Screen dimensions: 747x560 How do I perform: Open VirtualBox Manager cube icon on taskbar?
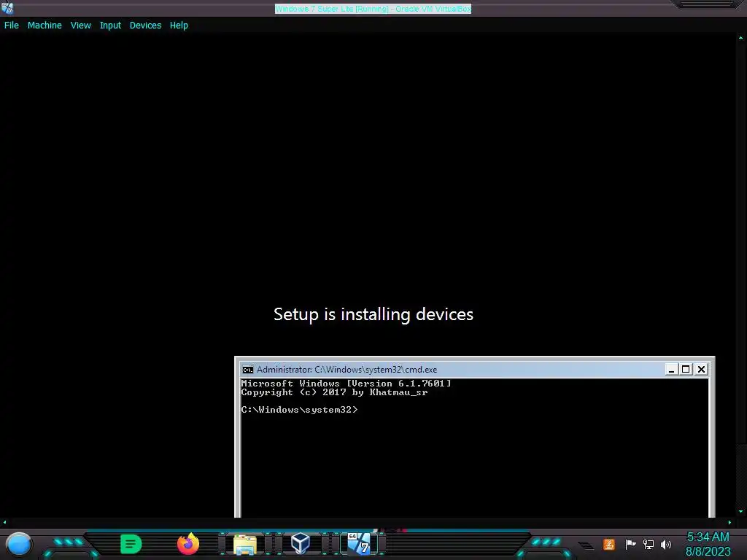pyautogui.click(x=301, y=543)
